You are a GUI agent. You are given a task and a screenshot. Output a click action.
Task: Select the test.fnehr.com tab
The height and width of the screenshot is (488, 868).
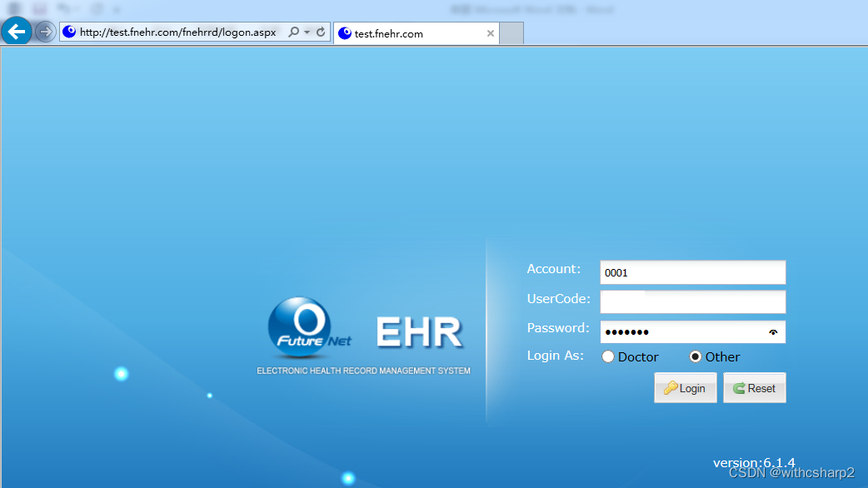tap(417, 33)
